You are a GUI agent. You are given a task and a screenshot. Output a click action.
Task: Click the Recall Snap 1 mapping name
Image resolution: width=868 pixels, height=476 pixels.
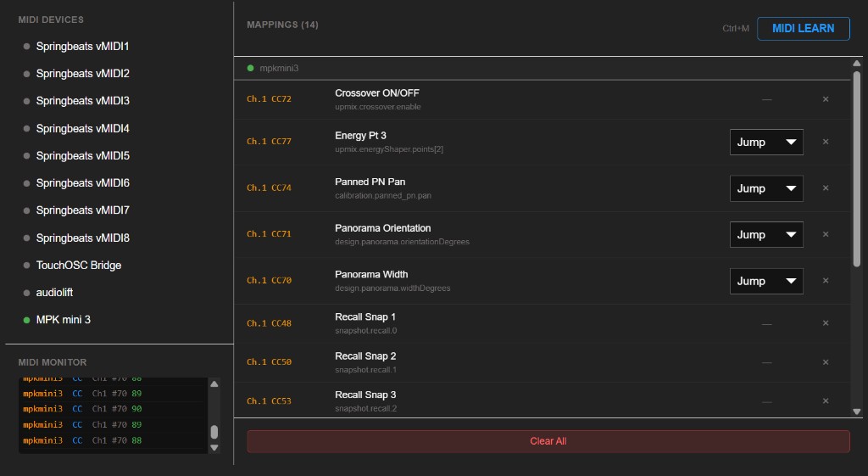click(365, 317)
